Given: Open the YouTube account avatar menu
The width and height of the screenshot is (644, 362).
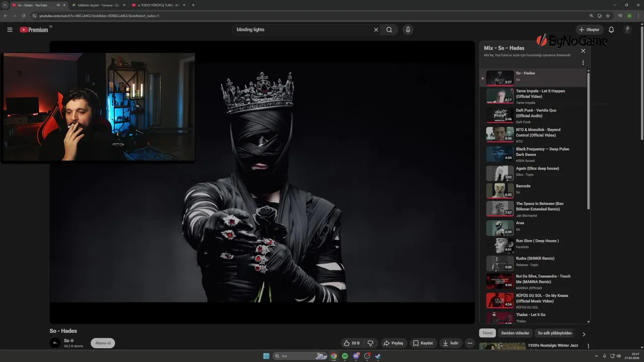Looking at the screenshot, I should click(x=627, y=30).
